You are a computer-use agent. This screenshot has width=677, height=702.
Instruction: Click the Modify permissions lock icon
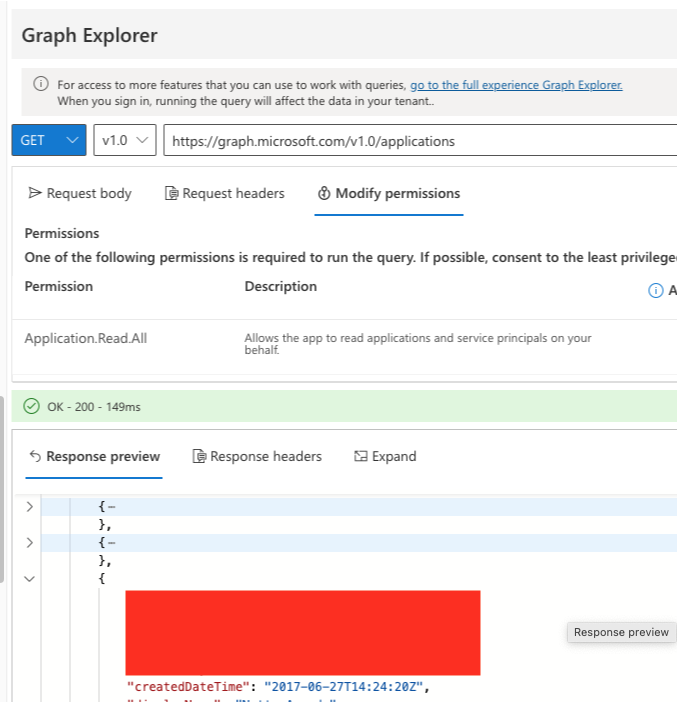(324, 193)
